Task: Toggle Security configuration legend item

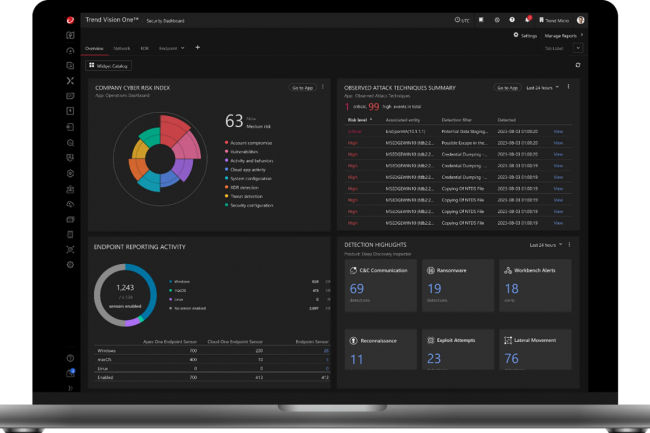Action: click(248, 204)
